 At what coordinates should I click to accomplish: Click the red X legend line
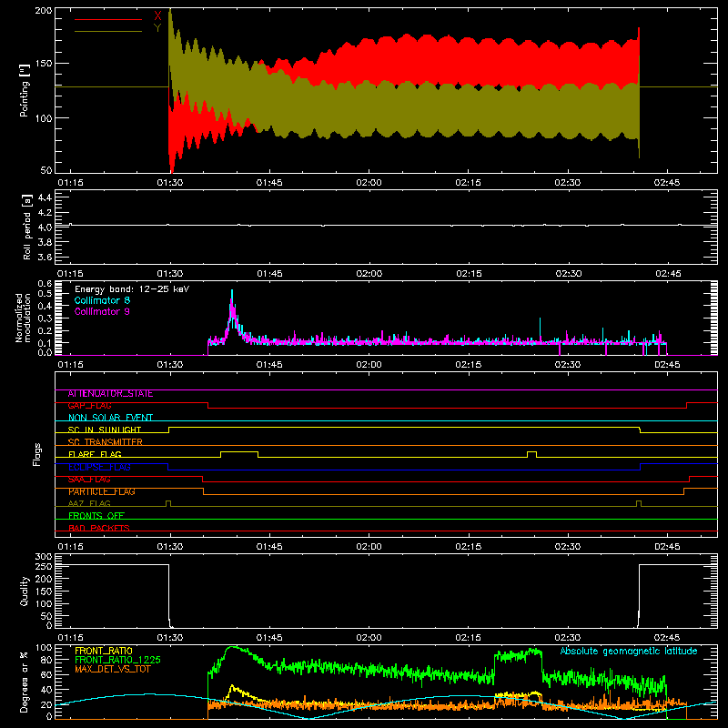click(108, 19)
